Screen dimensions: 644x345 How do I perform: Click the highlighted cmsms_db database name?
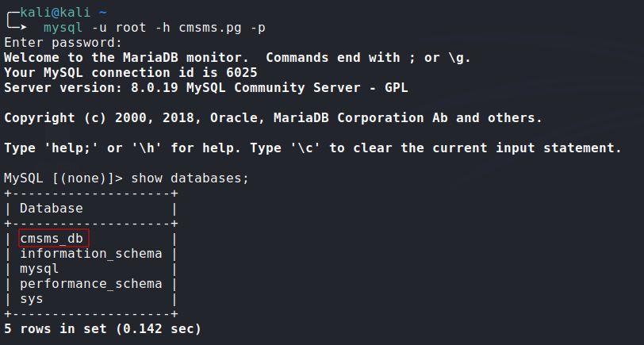point(53,238)
